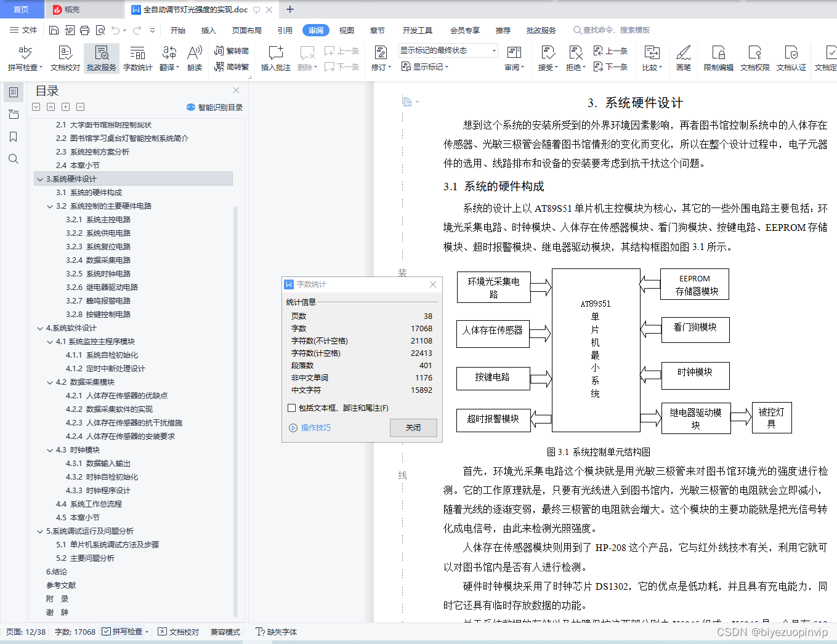Open a new tab with plus button
The width and height of the screenshot is (837, 644).
pyautogui.click(x=290, y=9)
